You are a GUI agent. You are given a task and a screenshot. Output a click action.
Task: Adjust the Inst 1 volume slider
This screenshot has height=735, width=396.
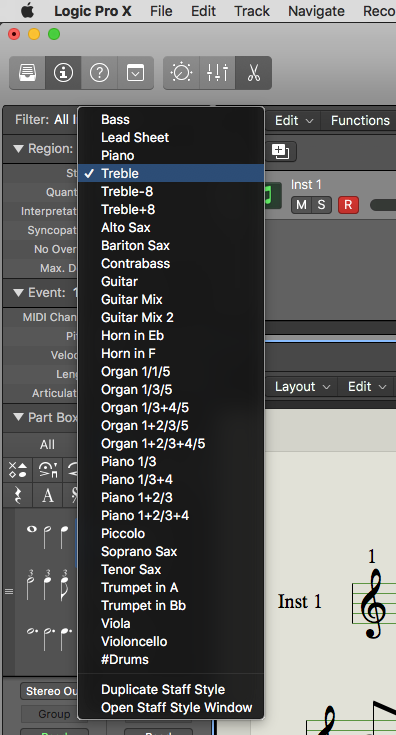(x=382, y=205)
